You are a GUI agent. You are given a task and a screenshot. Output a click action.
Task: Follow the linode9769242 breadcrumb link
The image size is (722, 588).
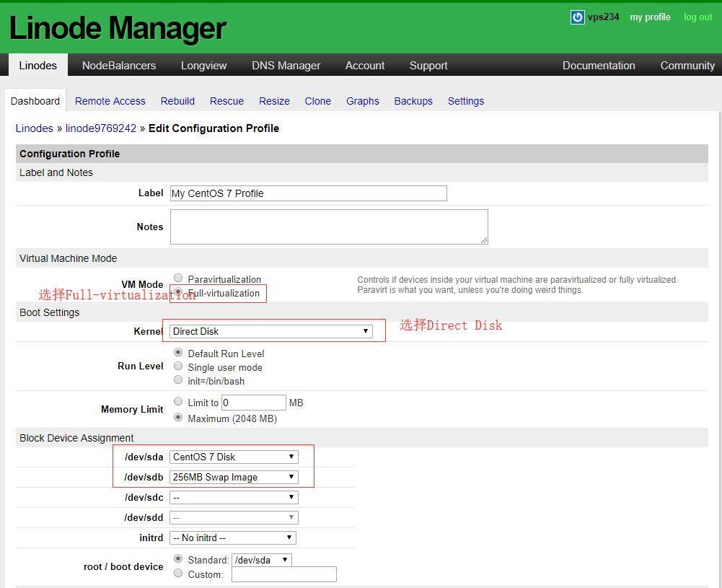pos(101,128)
